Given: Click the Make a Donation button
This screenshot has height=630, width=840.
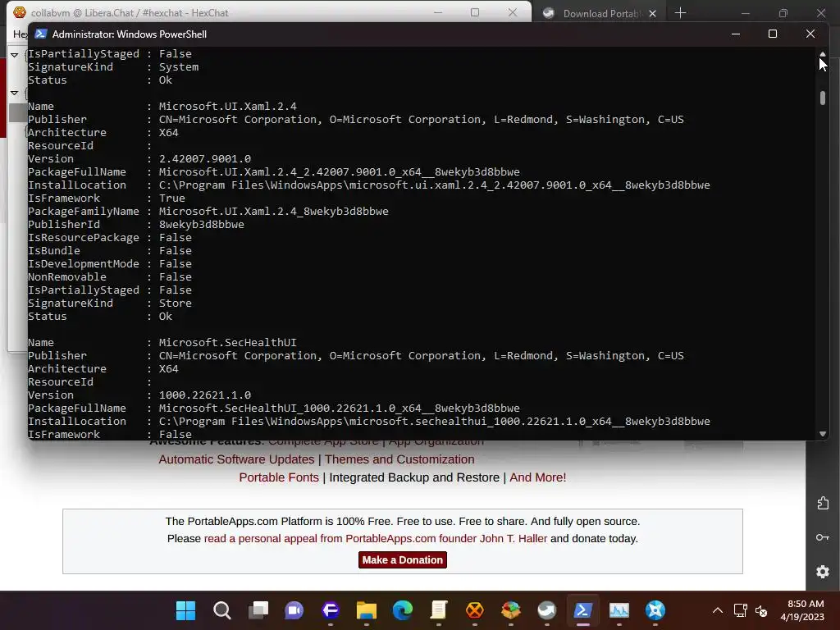Looking at the screenshot, I should click(x=402, y=559).
